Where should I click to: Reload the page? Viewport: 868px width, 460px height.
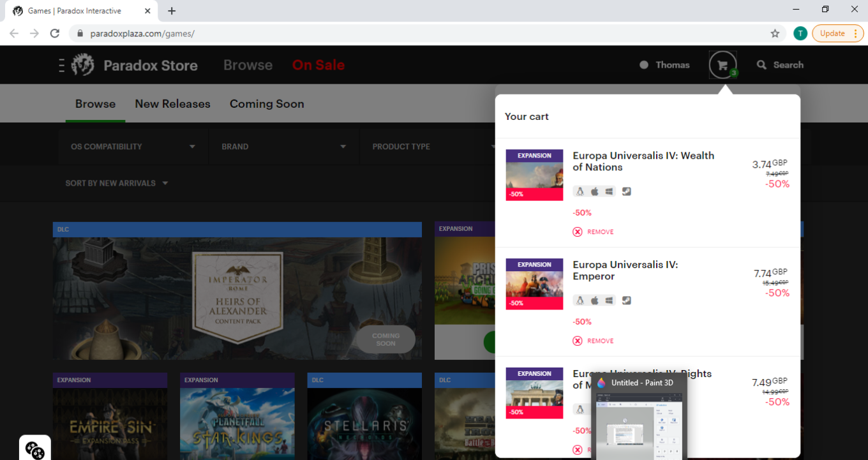pos(55,33)
